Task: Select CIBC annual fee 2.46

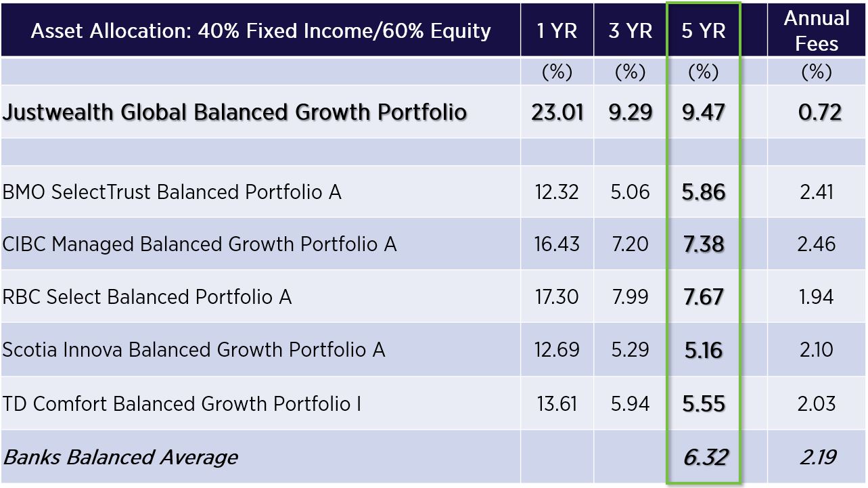Action: (817, 244)
